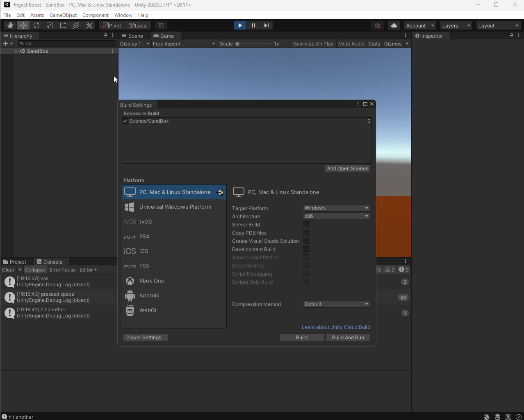Select the Android platform
The height and width of the screenshot is (420, 524).
(149, 295)
